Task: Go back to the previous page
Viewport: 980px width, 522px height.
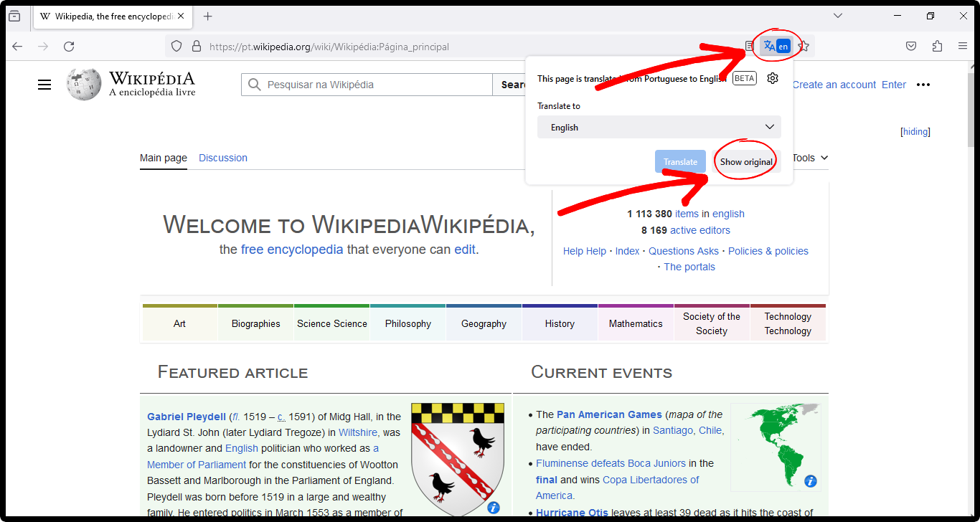Action: 17,47
